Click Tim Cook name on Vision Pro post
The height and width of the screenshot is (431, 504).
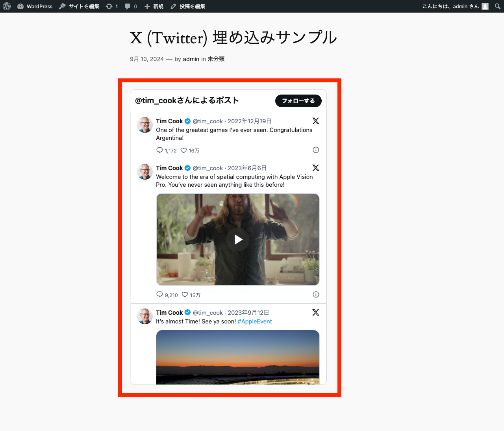click(169, 168)
